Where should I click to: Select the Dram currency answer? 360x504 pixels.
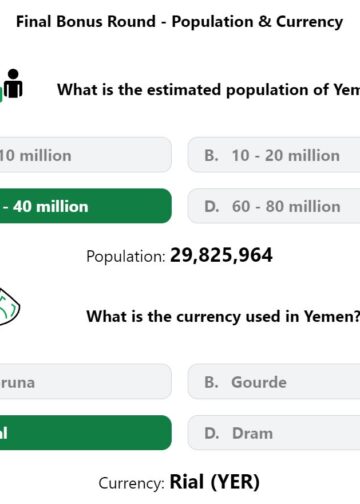click(x=274, y=433)
